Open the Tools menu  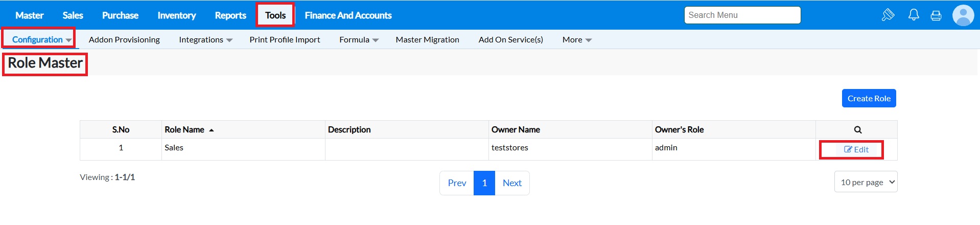pyautogui.click(x=275, y=15)
